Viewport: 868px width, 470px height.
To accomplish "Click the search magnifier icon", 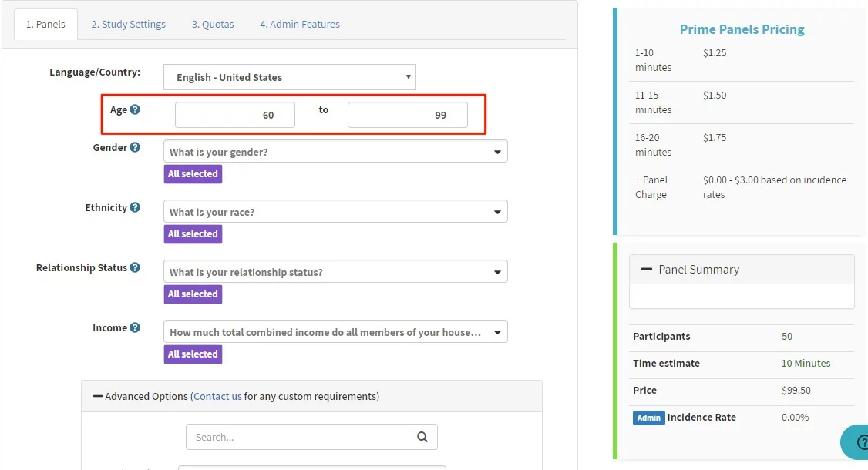I will point(422,437).
